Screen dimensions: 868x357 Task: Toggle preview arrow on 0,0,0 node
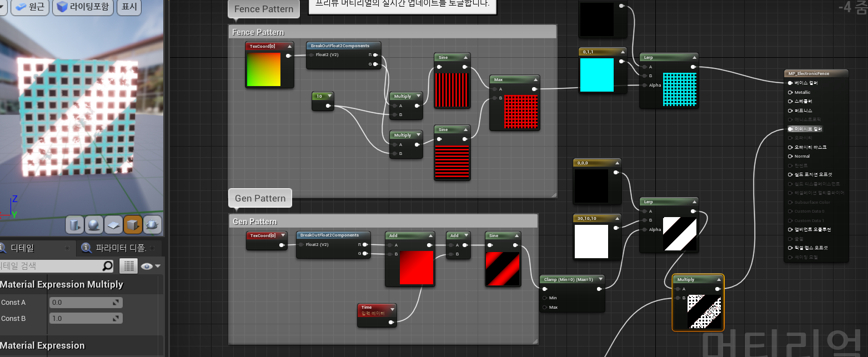tap(617, 163)
